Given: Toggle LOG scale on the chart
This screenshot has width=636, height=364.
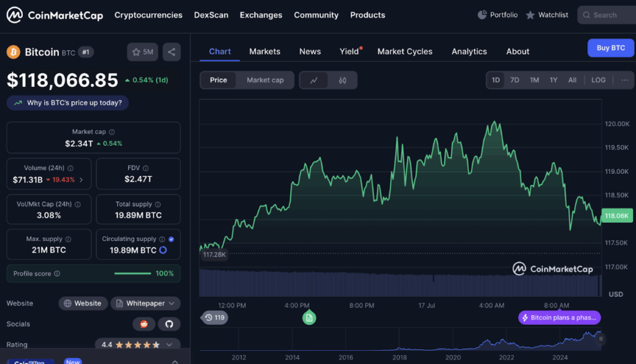Looking at the screenshot, I should 598,80.
